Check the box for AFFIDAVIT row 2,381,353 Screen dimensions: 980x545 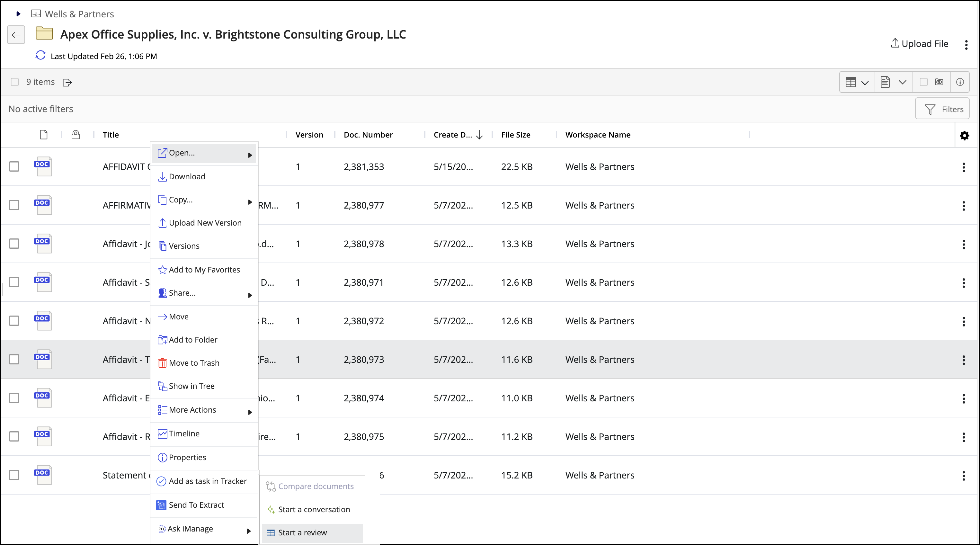point(14,167)
